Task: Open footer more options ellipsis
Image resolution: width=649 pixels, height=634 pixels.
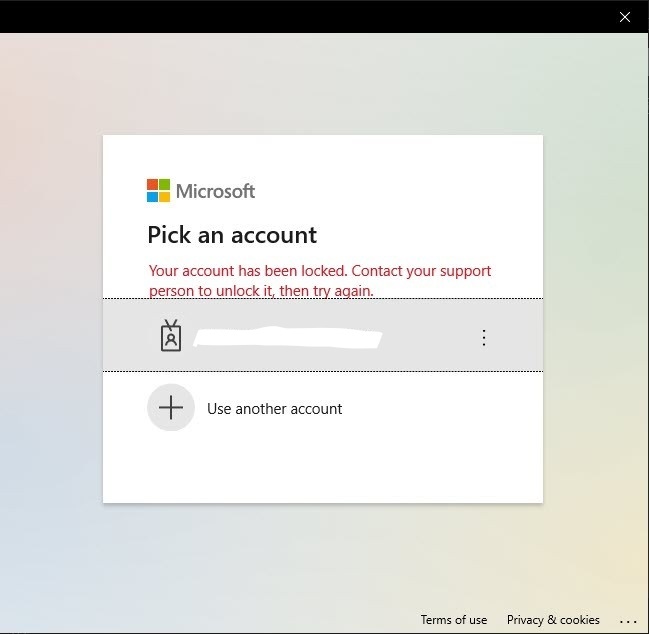Action: click(x=628, y=621)
